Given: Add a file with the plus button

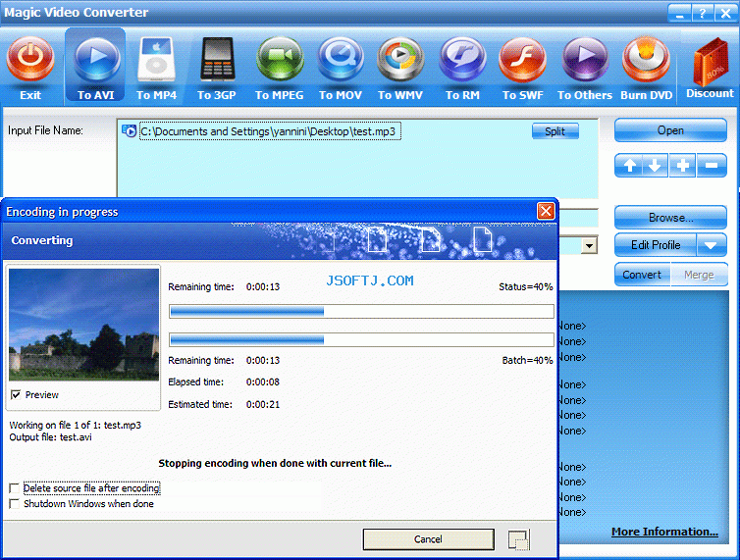Looking at the screenshot, I should pos(682,166).
